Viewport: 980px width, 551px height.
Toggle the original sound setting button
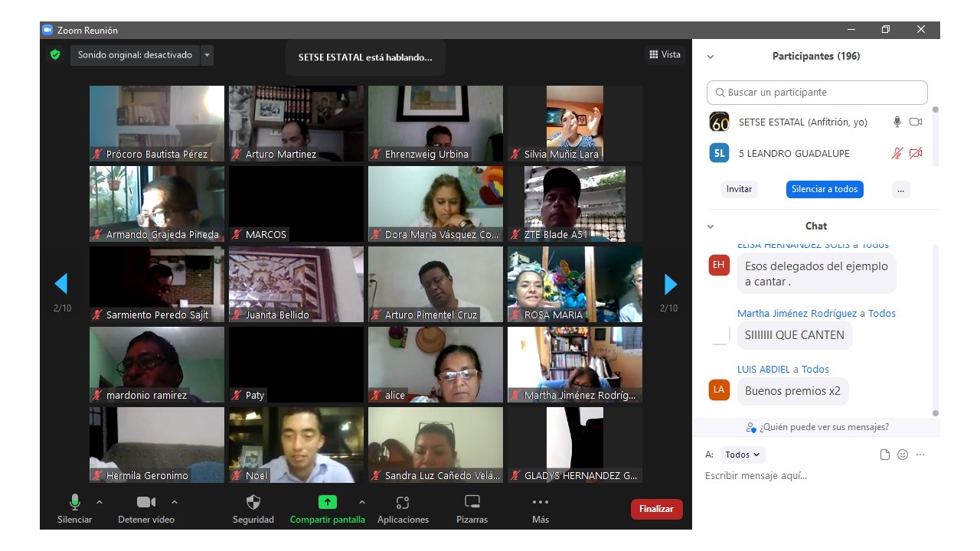coord(135,55)
